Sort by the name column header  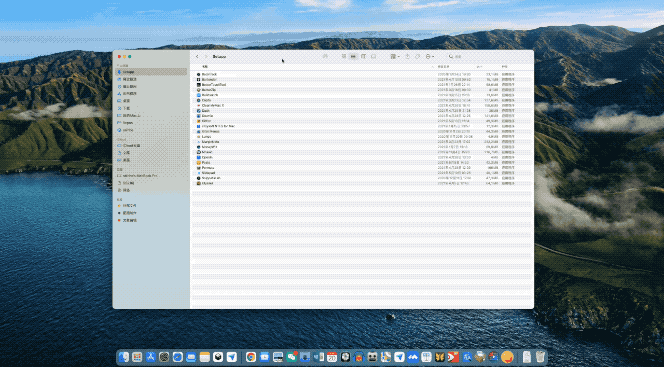(x=205, y=66)
